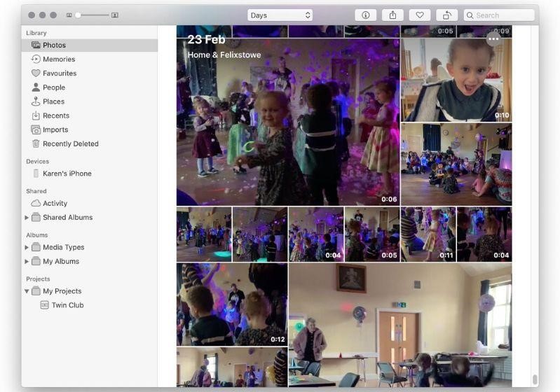Expand the Shared Albums disclosure triangle

pyautogui.click(x=27, y=217)
